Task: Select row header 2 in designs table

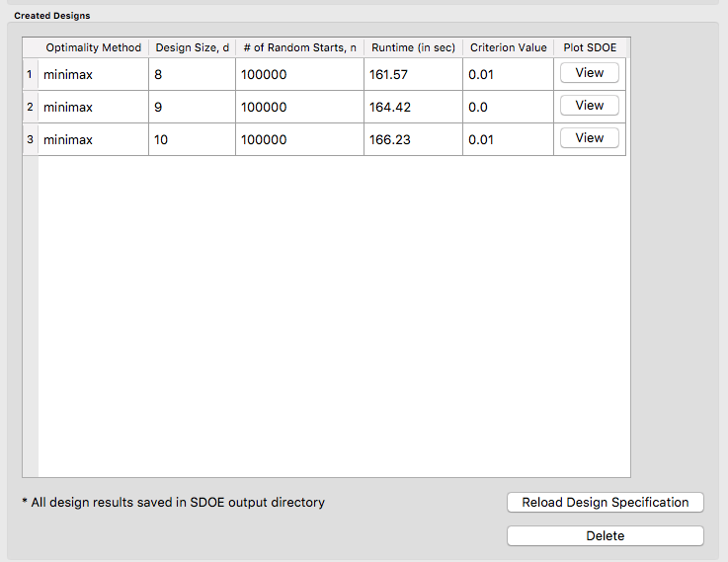Action: click(x=30, y=107)
